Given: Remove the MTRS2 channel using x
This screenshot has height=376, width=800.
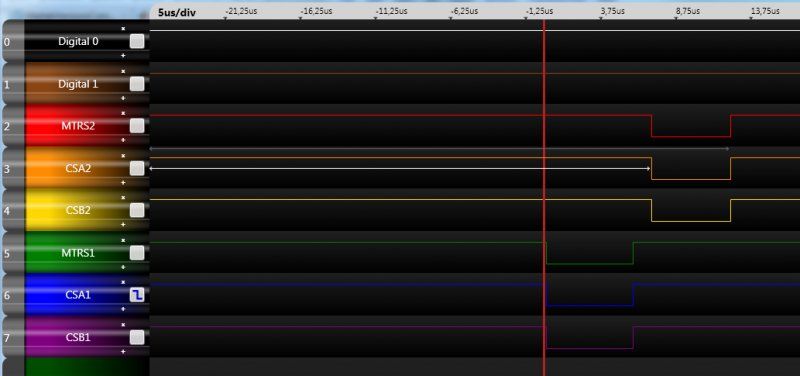Looking at the screenshot, I should (x=123, y=113).
